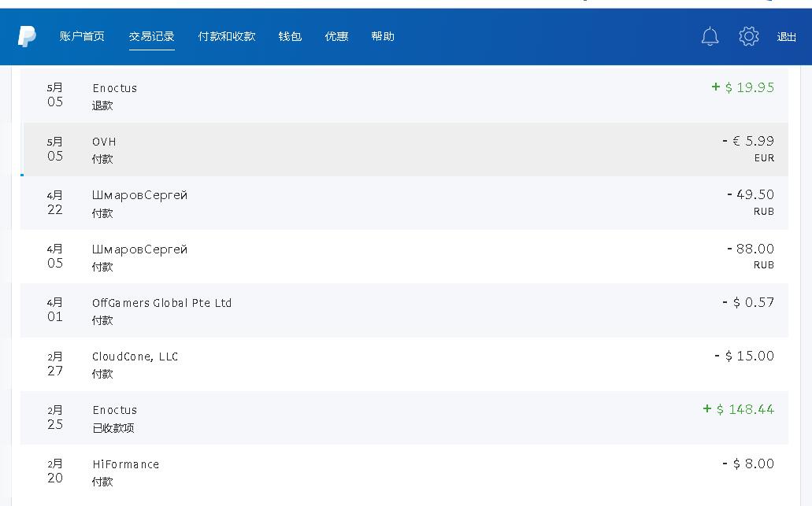Open the 帮助 menu item
Viewport: 812px width, 506px height.
pos(383,36)
